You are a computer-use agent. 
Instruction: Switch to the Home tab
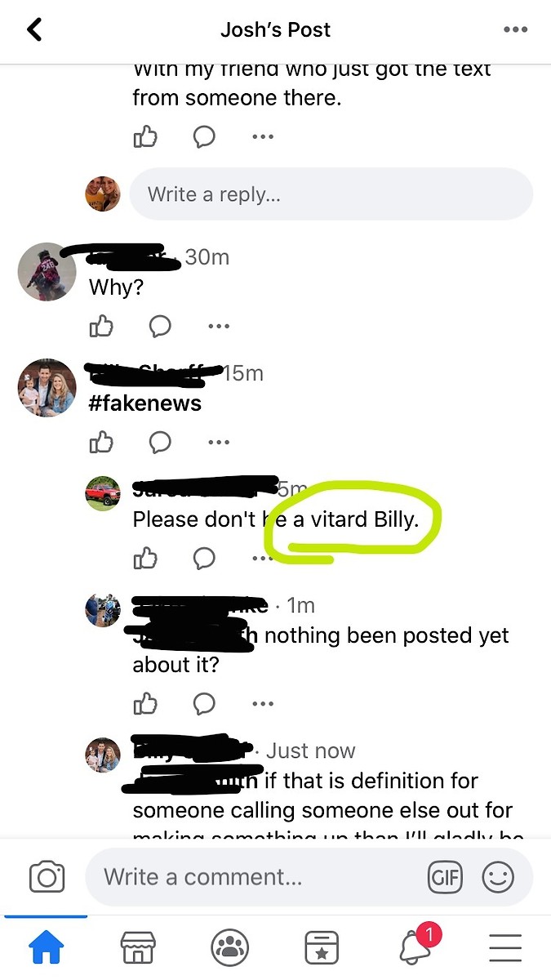(47, 948)
